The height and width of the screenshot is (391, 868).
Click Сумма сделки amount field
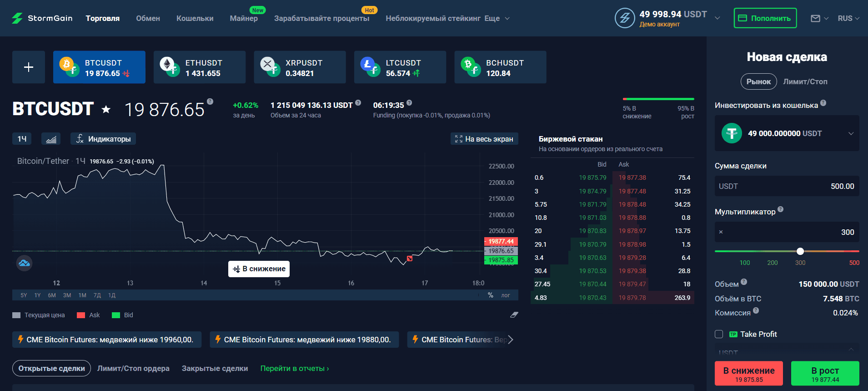[787, 186]
